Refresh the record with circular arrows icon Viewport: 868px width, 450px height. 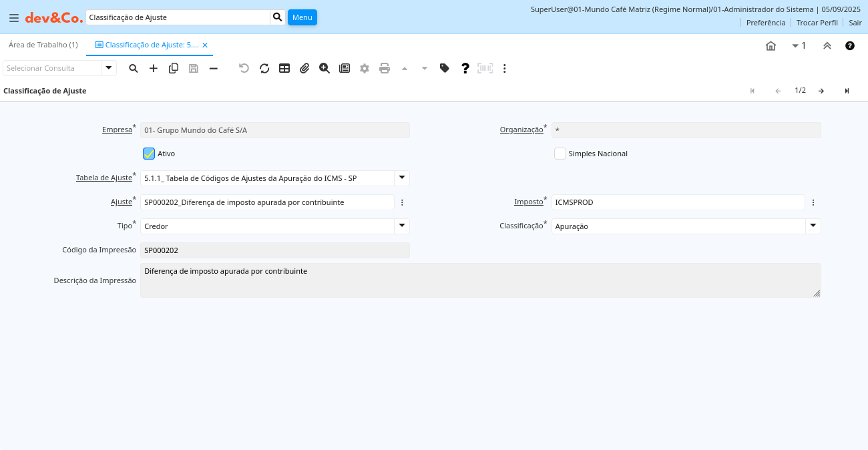(x=264, y=68)
